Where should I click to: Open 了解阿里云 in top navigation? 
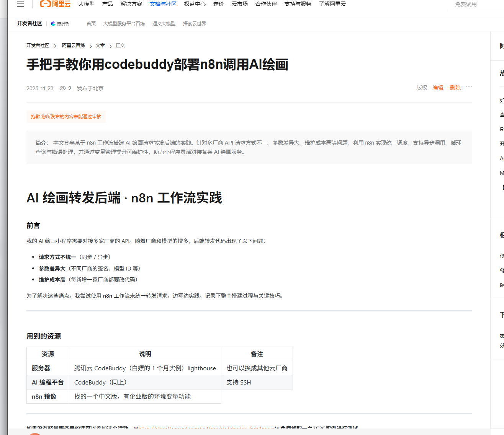click(x=332, y=4)
